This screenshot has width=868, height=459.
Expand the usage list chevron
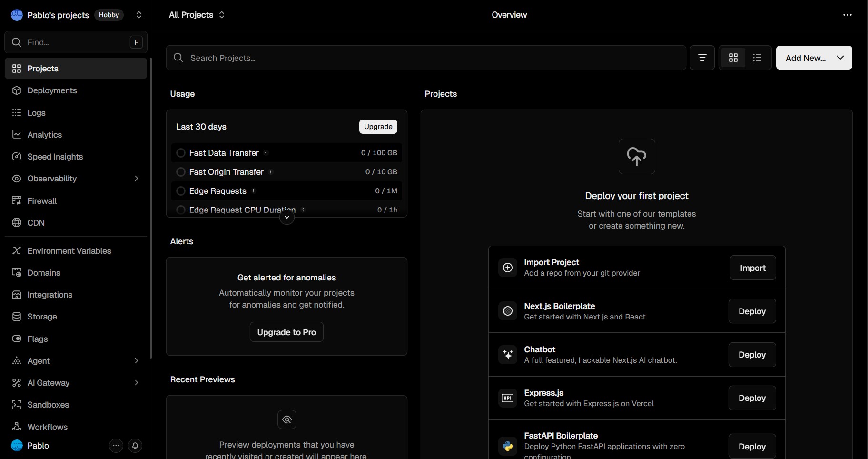click(x=287, y=217)
